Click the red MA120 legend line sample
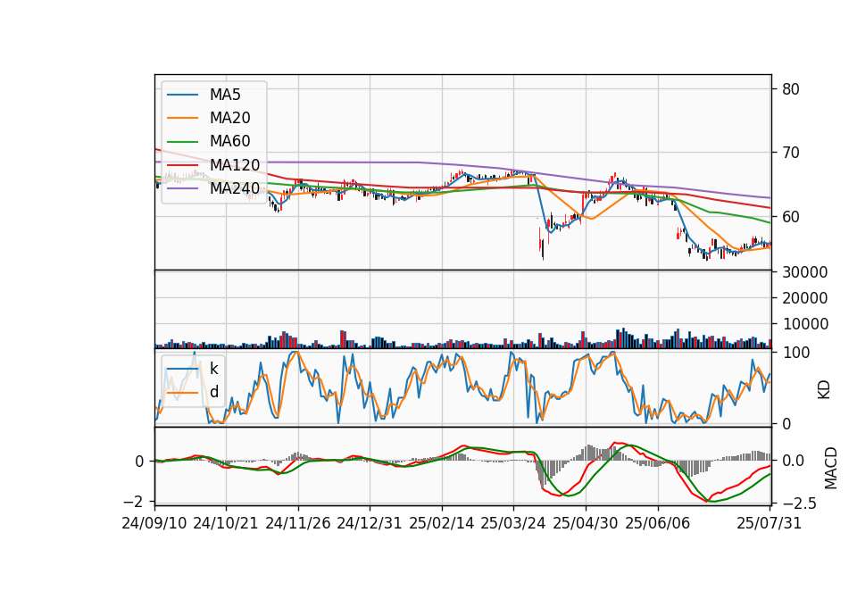857x616 pixels. [x=182, y=164]
